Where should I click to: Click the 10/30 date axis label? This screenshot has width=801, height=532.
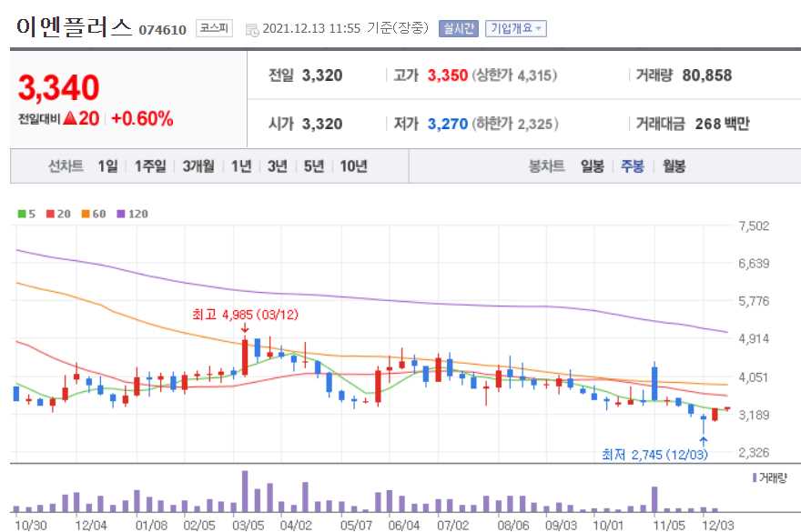coord(31,525)
